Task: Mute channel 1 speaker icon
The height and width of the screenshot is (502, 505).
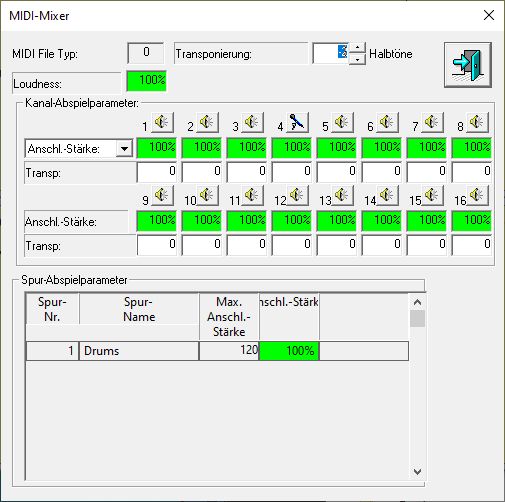Action: point(162,122)
